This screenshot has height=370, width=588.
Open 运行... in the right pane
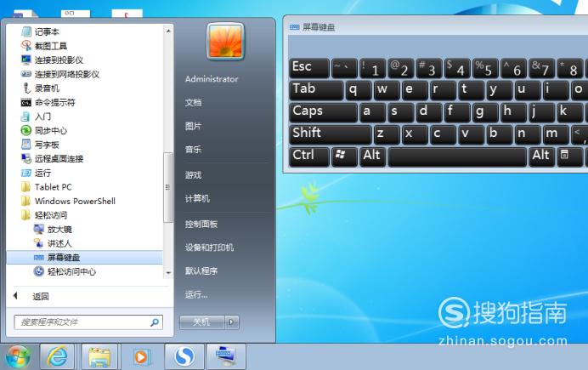tap(196, 294)
